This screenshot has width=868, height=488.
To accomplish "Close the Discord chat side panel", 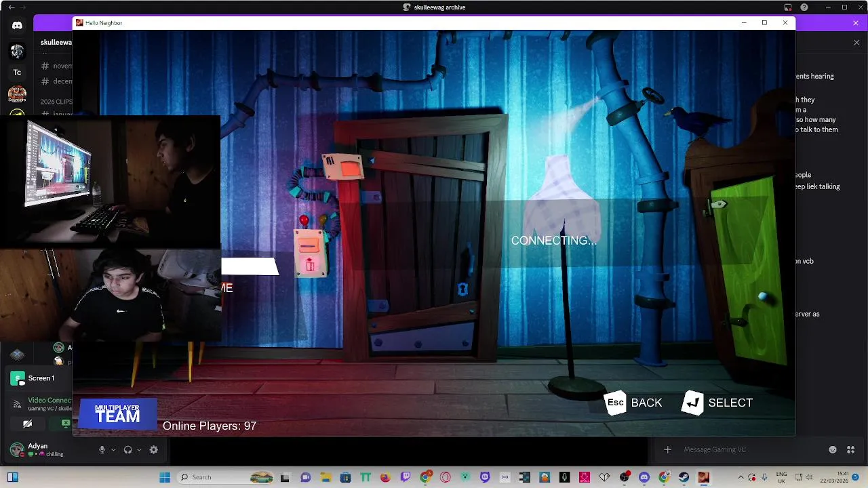I will 856,43.
